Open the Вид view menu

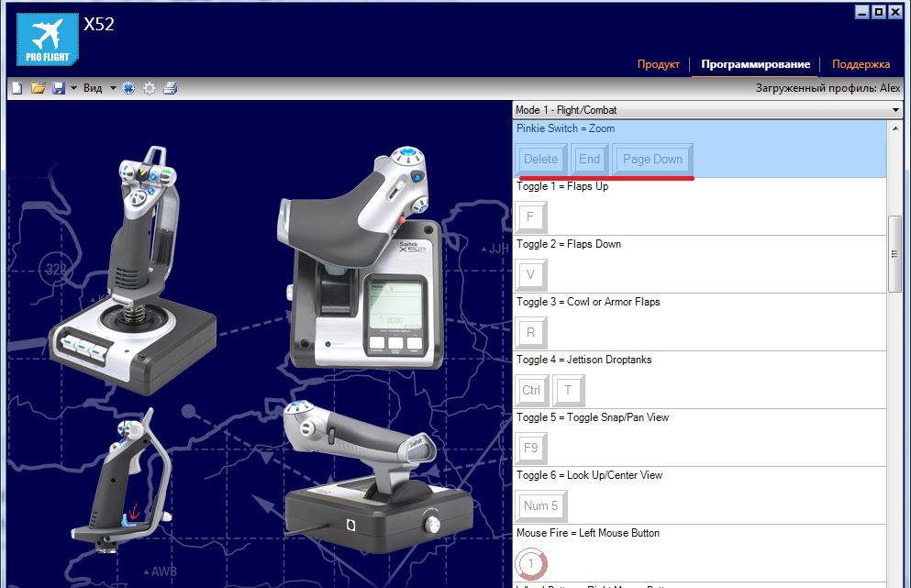click(93, 88)
